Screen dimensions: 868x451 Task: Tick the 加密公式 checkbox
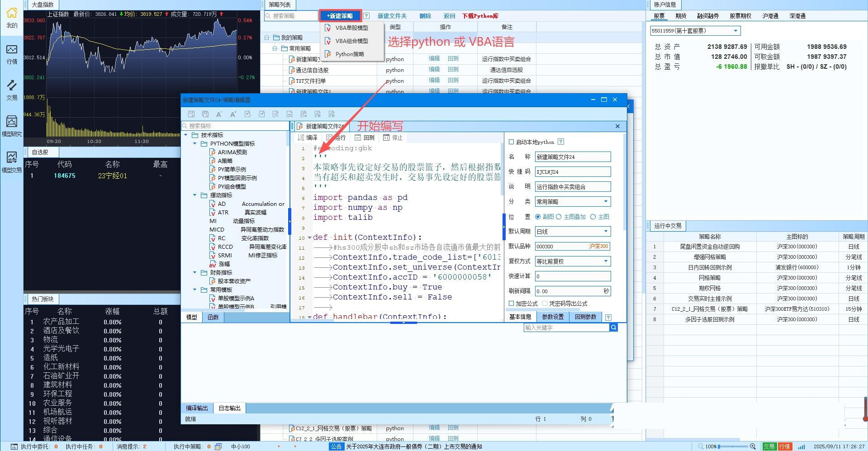[512, 304]
